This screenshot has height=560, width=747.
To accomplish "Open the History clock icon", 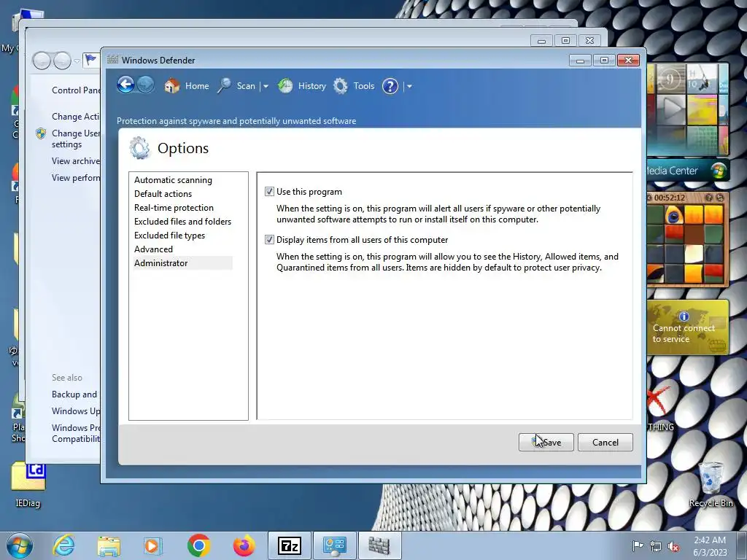I will click(x=285, y=86).
